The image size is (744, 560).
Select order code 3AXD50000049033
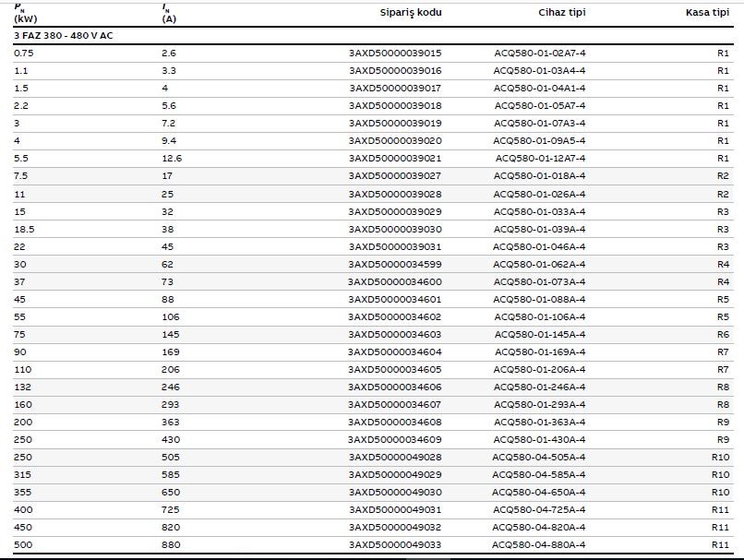coord(395,545)
